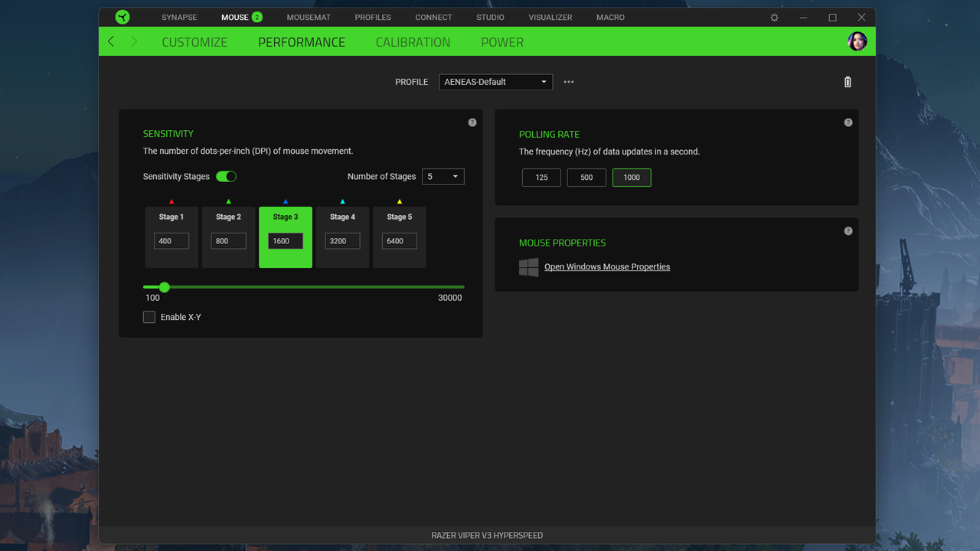The height and width of the screenshot is (551, 980).
Task: Click the DPI slider handle
Action: pyautogui.click(x=164, y=287)
